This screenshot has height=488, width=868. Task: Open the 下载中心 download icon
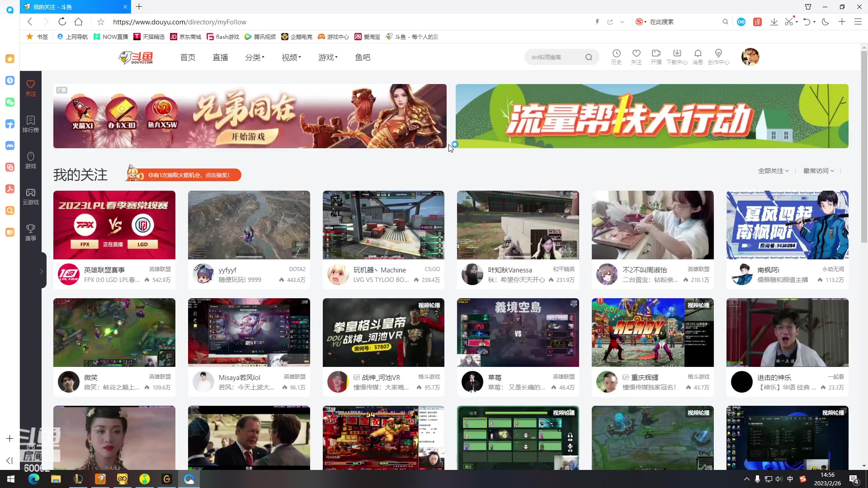click(677, 57)
